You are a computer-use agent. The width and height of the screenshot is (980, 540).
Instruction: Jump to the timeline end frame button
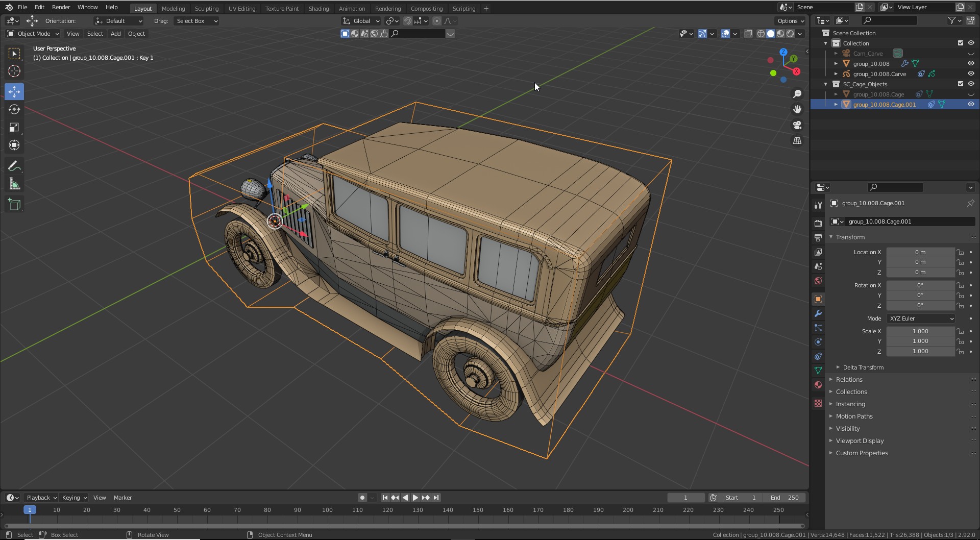[x=436, y=498]
